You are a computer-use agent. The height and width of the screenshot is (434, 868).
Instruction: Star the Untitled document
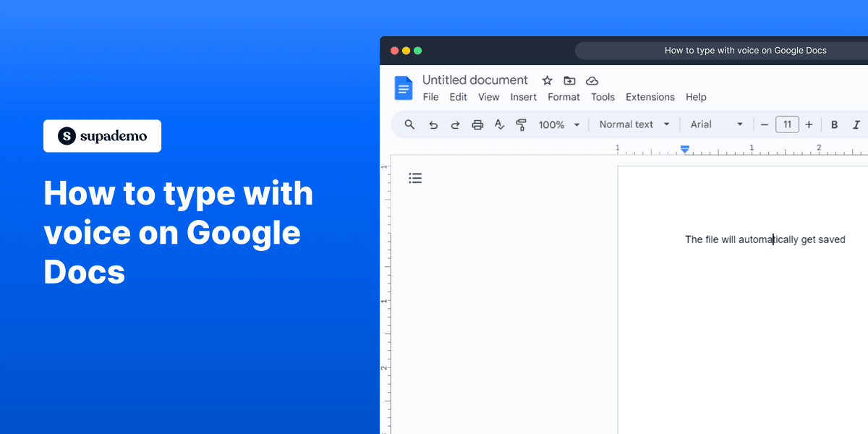point(547,80)
